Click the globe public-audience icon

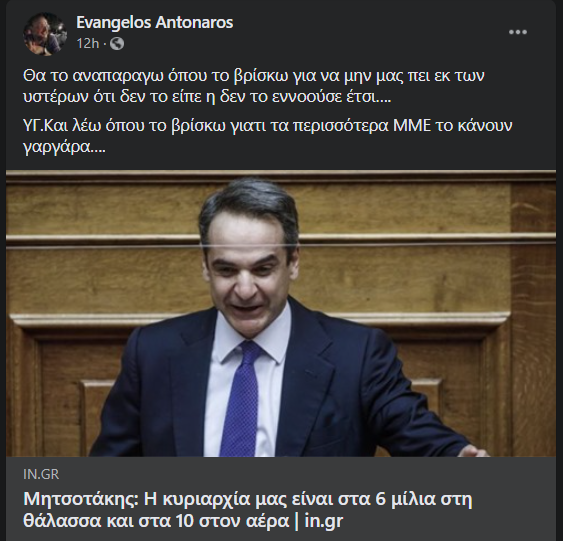tap(117, 44)
